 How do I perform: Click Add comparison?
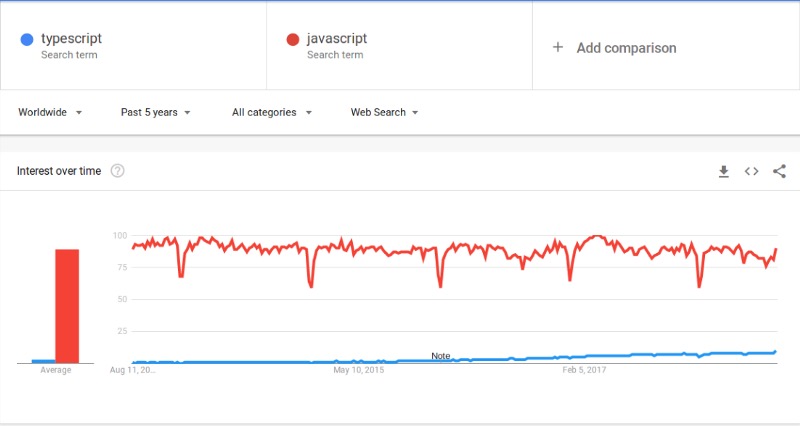(x=627, y=48)
